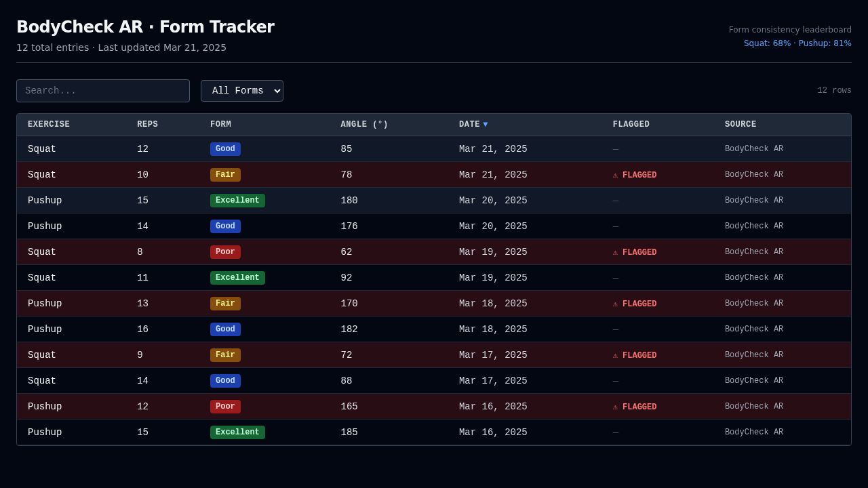Click warning icon on Mar 21 Squat 10-rep row
The image size is (868, 488).
[616, 175]
